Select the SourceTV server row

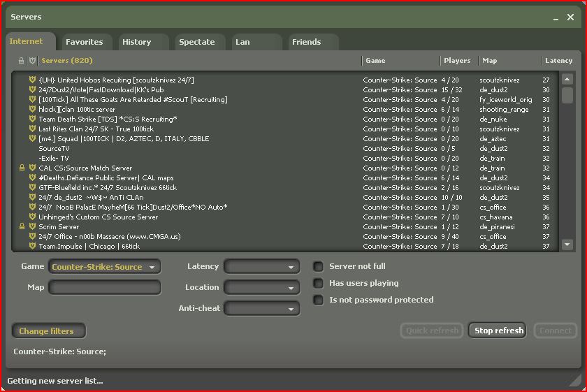point(284,148)
